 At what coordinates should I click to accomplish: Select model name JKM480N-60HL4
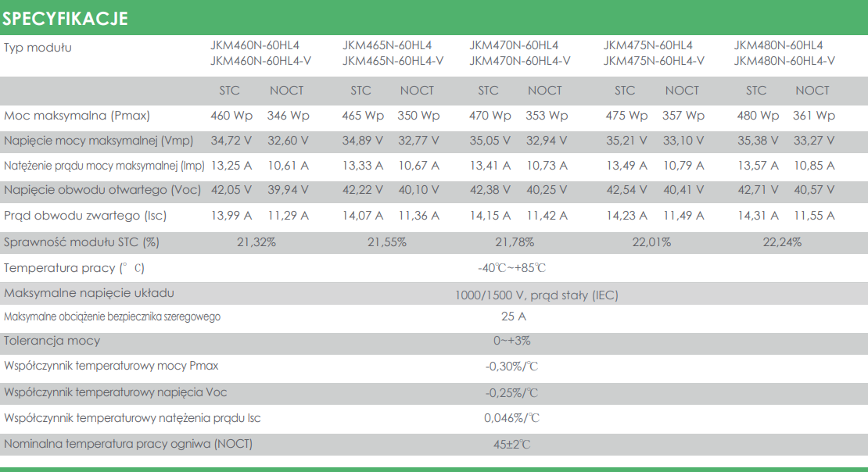click(778, 45)
